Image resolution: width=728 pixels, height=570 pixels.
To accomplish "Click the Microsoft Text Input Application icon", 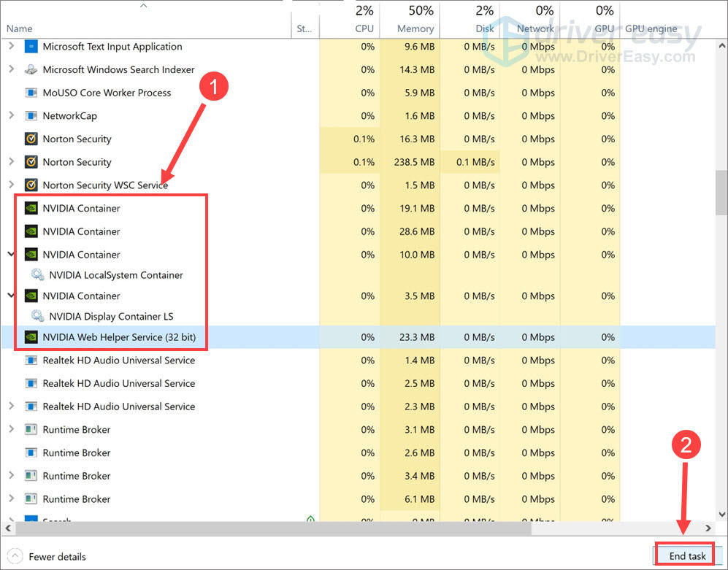I will tap(31, 47).
